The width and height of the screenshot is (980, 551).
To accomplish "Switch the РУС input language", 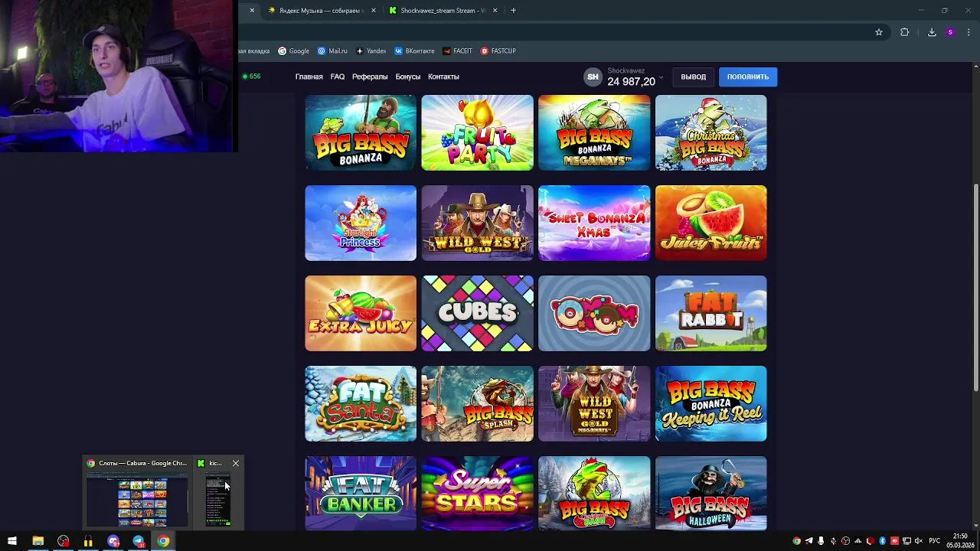I will pyautogui.click(x=934, y=541).
